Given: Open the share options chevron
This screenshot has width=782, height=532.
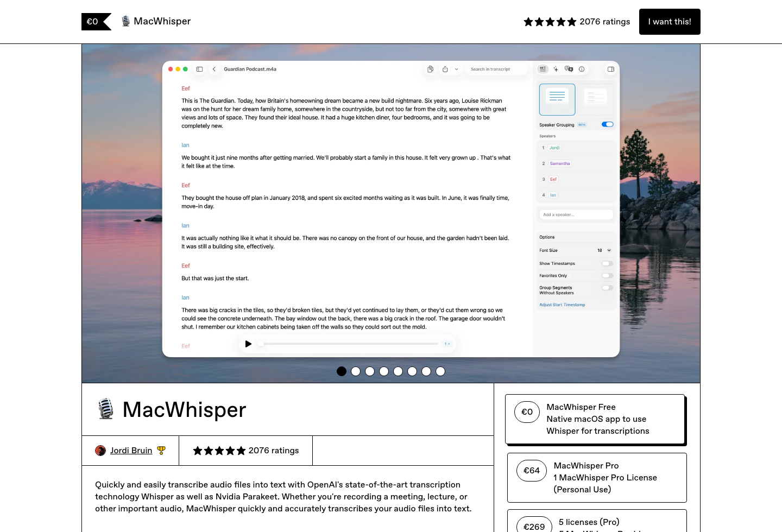Looking at the screenshot, I should tap(457, 69).
